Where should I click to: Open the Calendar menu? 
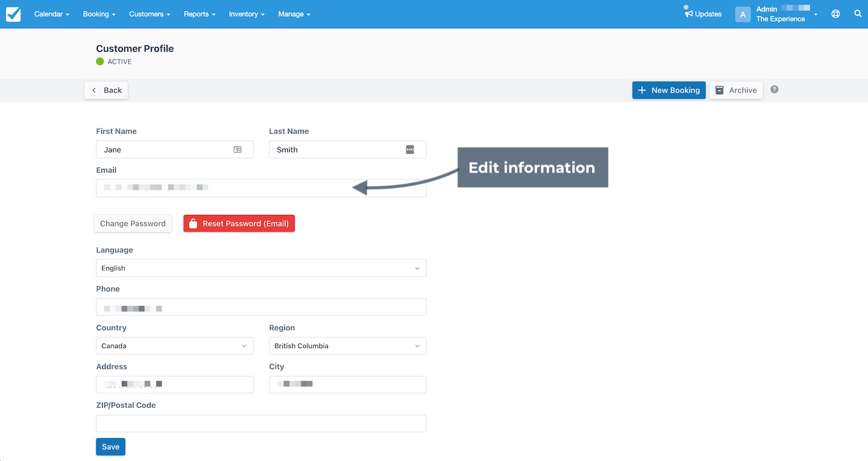pos(52,14)
